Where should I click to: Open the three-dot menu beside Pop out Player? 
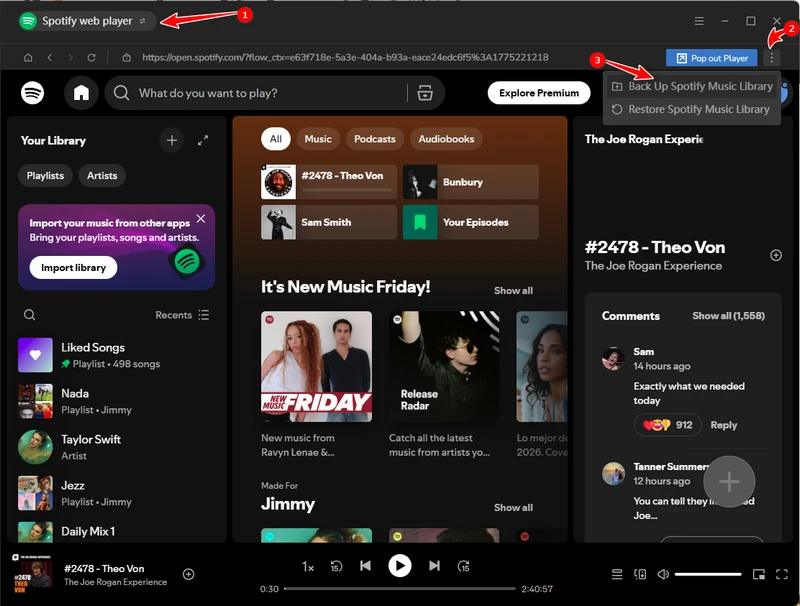point(771,58)
